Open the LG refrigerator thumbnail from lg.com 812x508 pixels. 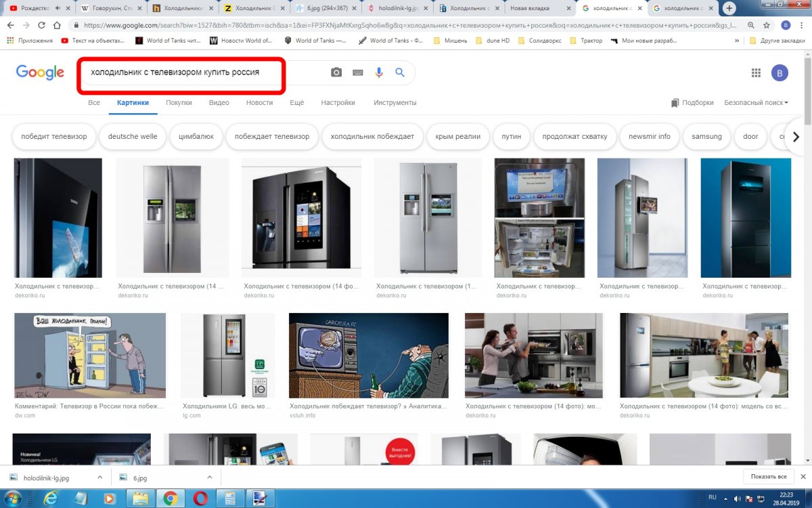pos(227,356)
